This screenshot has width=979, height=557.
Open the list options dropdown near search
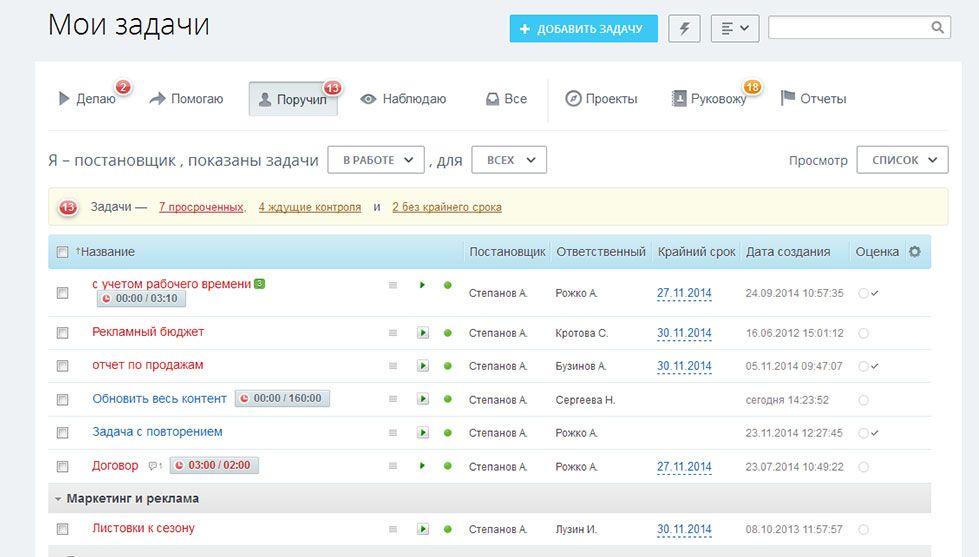[735, 29]
